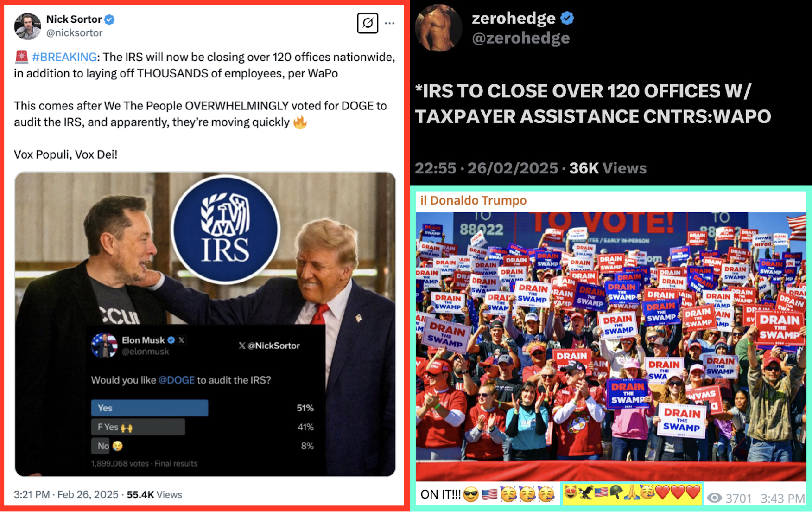Click the eye views icon near 3701
This screenshot has width=812, height=512.
[x=714, y=498]
